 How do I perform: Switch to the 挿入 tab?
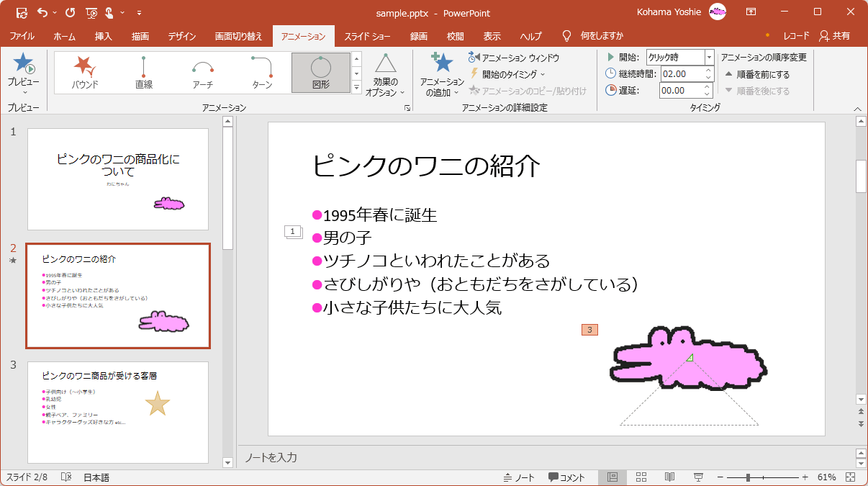103,36
